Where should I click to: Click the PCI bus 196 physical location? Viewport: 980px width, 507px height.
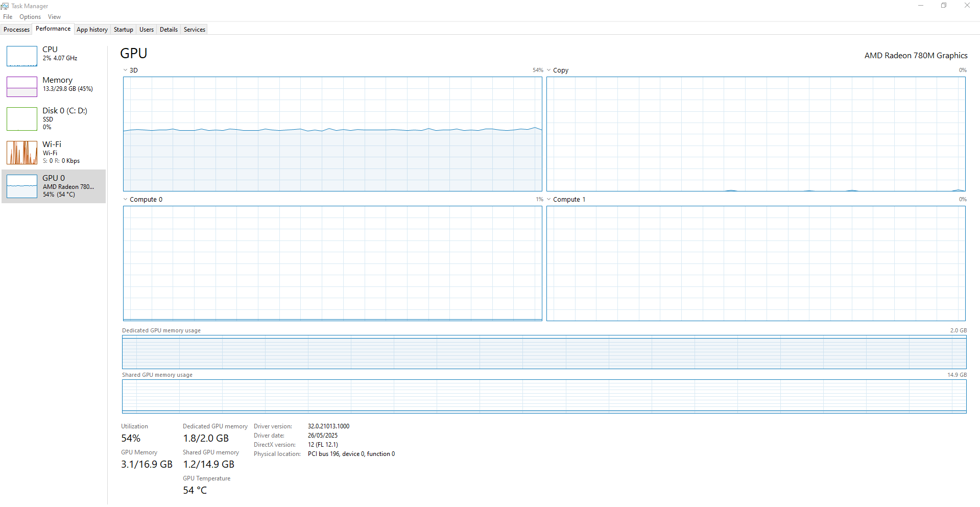(351, 454)
